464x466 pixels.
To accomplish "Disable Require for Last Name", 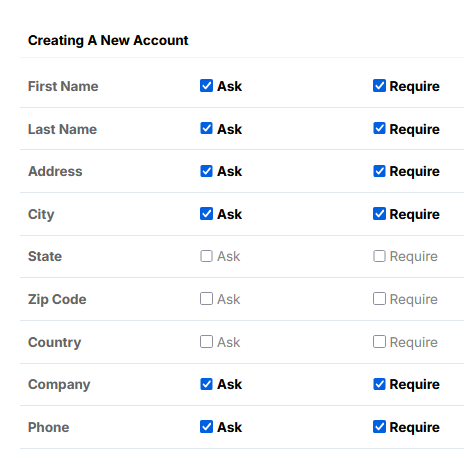I will [379, 128].
